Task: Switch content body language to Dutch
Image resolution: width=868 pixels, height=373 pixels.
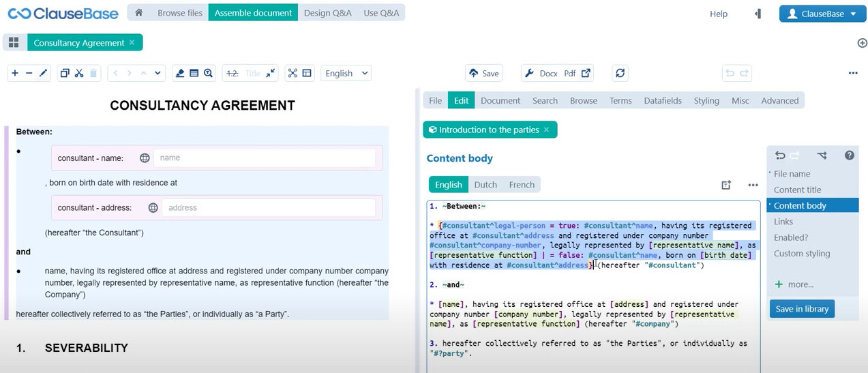Action: click(485, 185)
